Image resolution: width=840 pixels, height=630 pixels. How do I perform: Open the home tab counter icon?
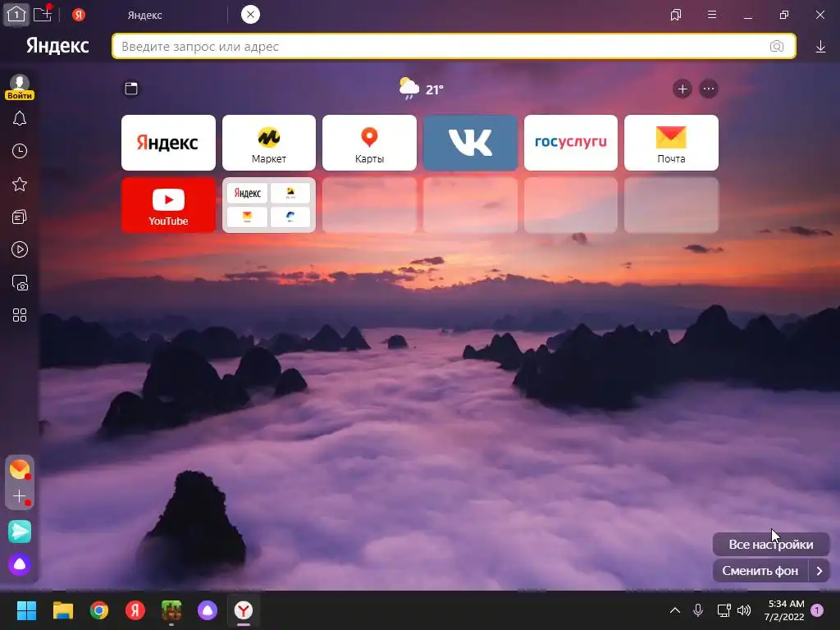(16, 15)
